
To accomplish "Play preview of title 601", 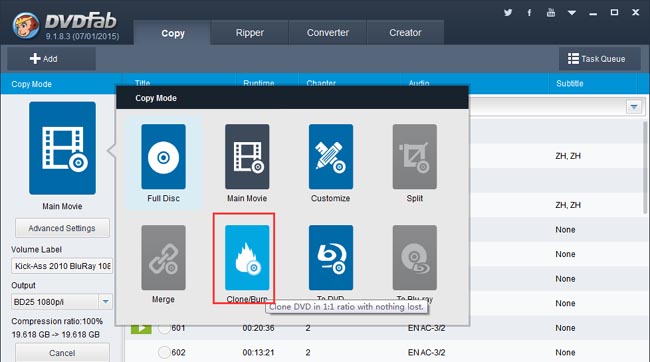I will click(141, 328).
